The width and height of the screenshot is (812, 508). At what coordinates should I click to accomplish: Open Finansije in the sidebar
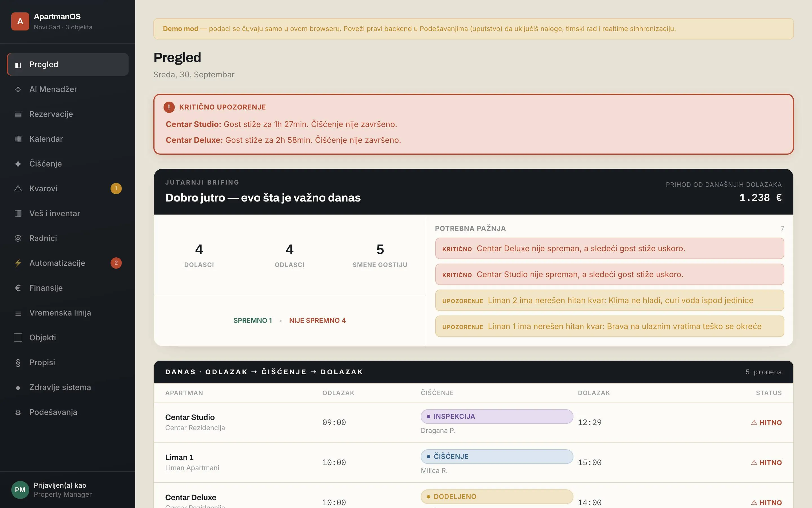pyautogui.click(x=67, y=288)
